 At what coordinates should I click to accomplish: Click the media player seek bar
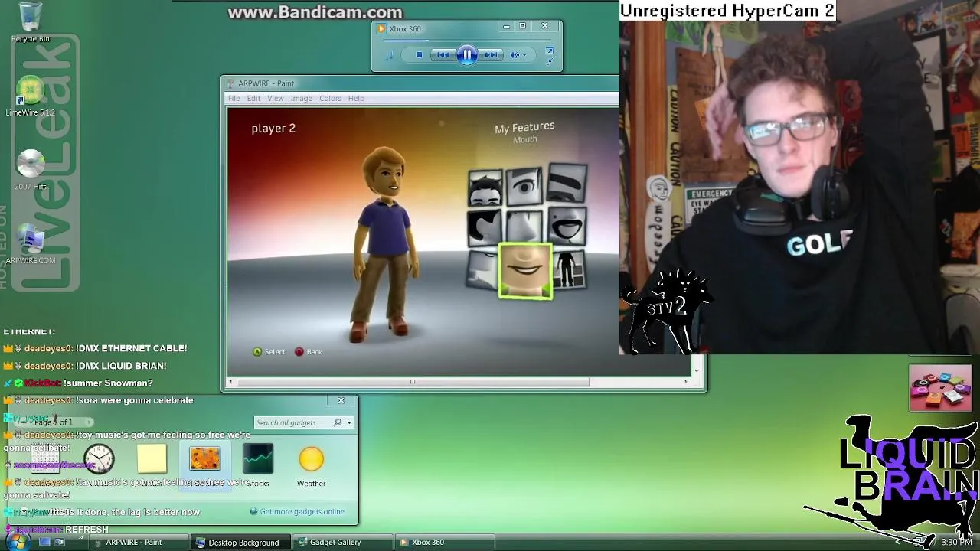pos(467,40)
